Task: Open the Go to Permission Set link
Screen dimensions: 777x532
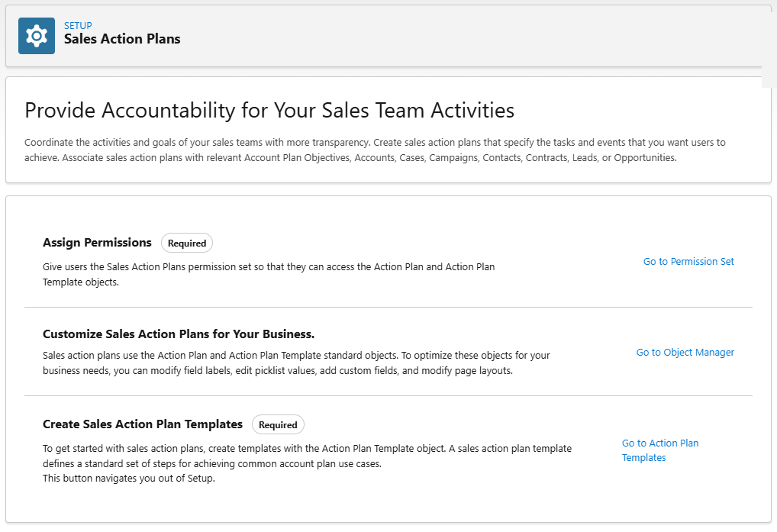Action: (x=688, y=262)
